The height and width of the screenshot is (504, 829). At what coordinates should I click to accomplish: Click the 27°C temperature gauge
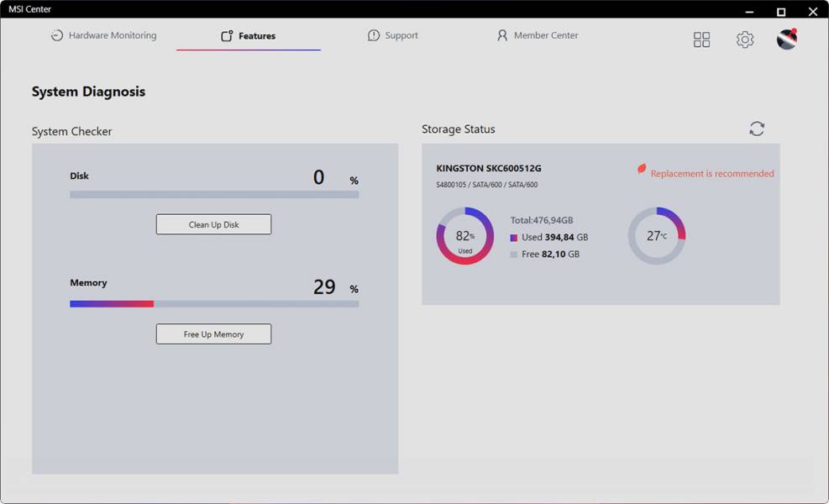(657, 236)
